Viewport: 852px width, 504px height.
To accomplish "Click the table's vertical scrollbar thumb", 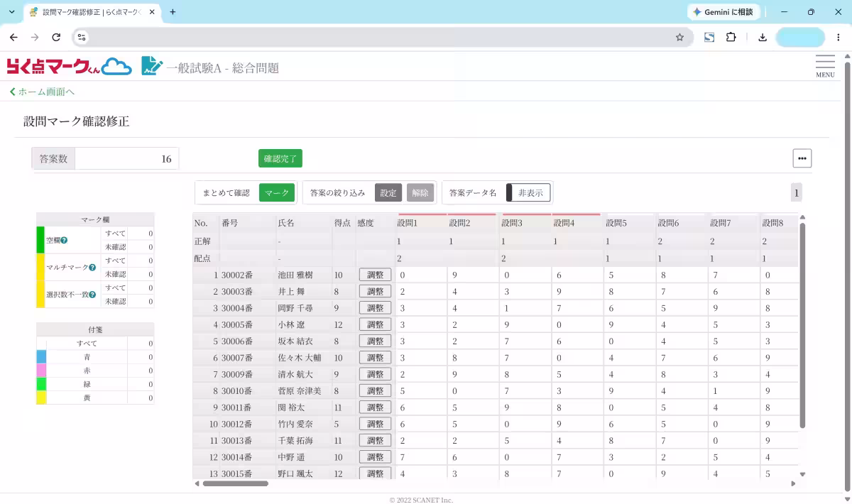I will pos(802,325).
